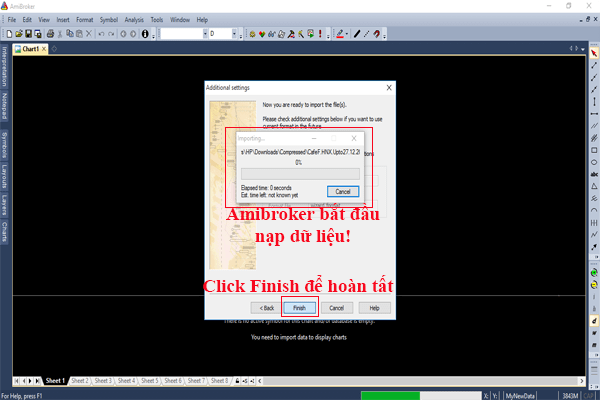600x400 pixels.
Task: Click the Save floppy disk icon
Action: 28,34
